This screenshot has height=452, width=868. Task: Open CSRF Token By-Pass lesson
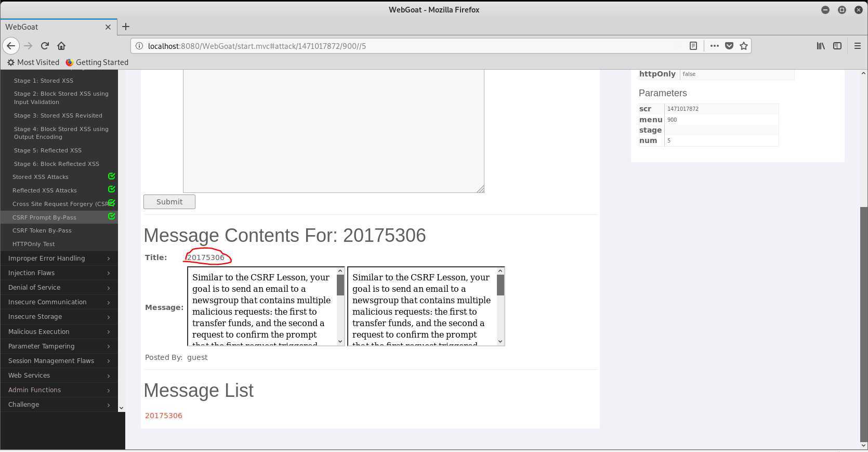(x=42, y=230)
